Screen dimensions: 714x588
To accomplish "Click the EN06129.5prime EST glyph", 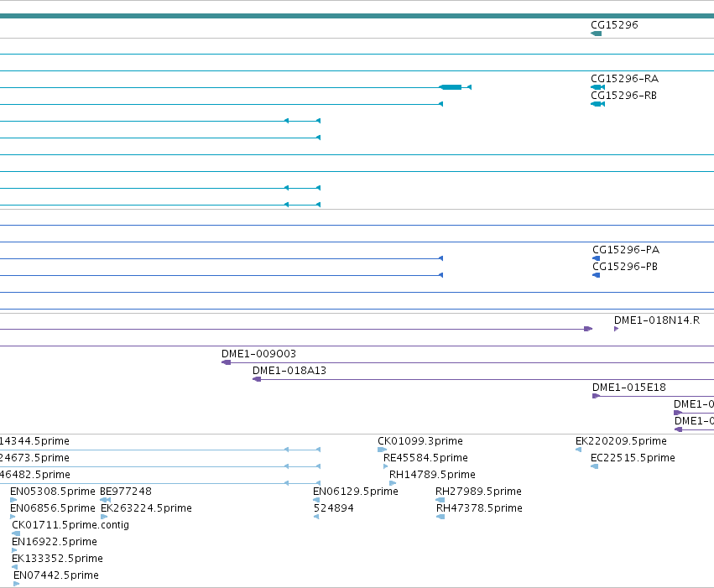I will click(316, 501).
